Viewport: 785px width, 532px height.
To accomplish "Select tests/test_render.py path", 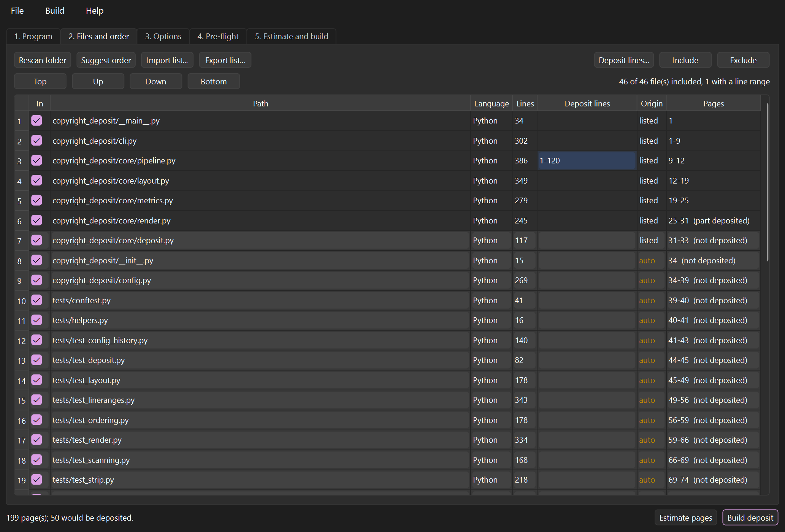I will tap(87, 440).
